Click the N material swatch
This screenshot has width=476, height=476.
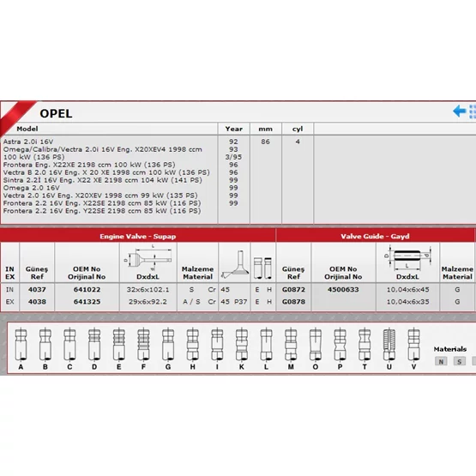tap(441, 361)
